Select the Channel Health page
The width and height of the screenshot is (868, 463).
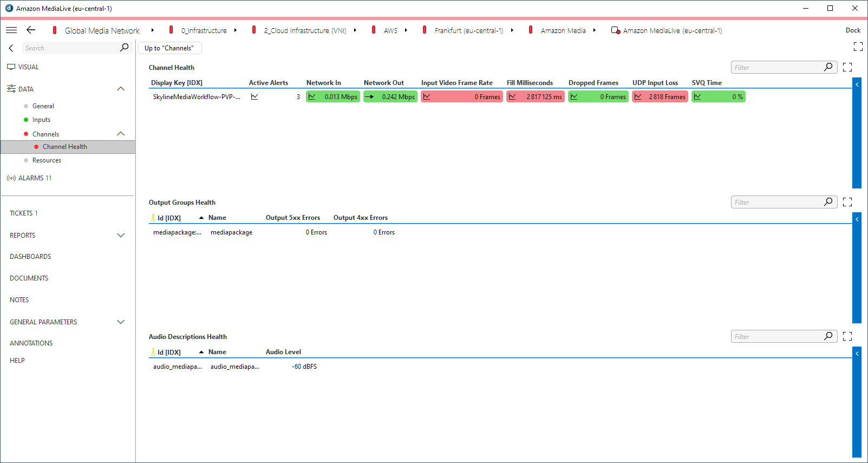[68, 147]
